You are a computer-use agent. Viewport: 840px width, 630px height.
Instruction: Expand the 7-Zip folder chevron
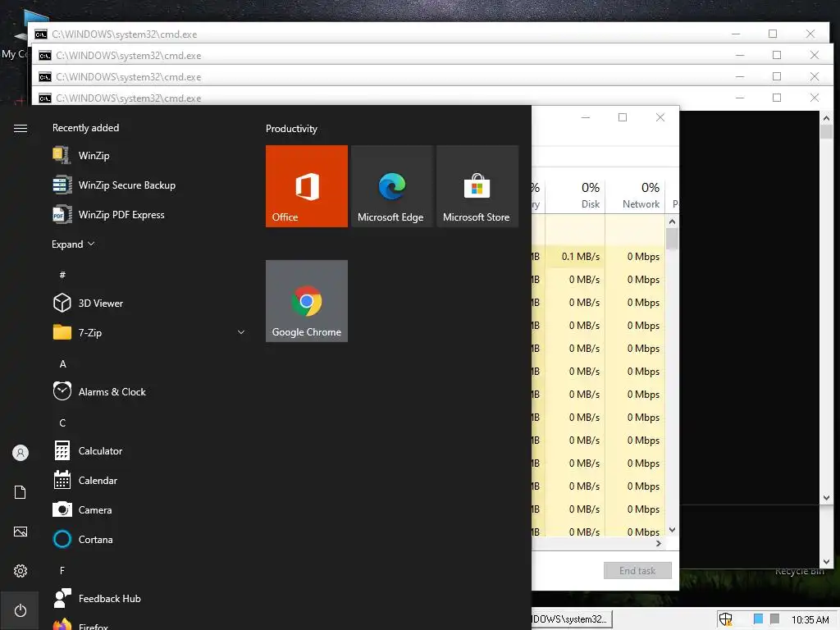[x=241, y=332]
